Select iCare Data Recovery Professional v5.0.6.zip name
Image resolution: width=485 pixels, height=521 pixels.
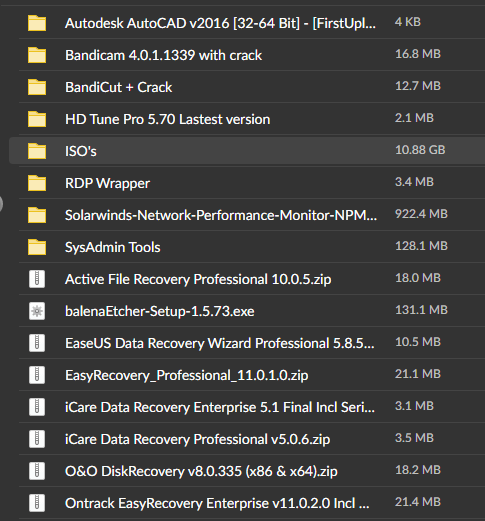197,440
